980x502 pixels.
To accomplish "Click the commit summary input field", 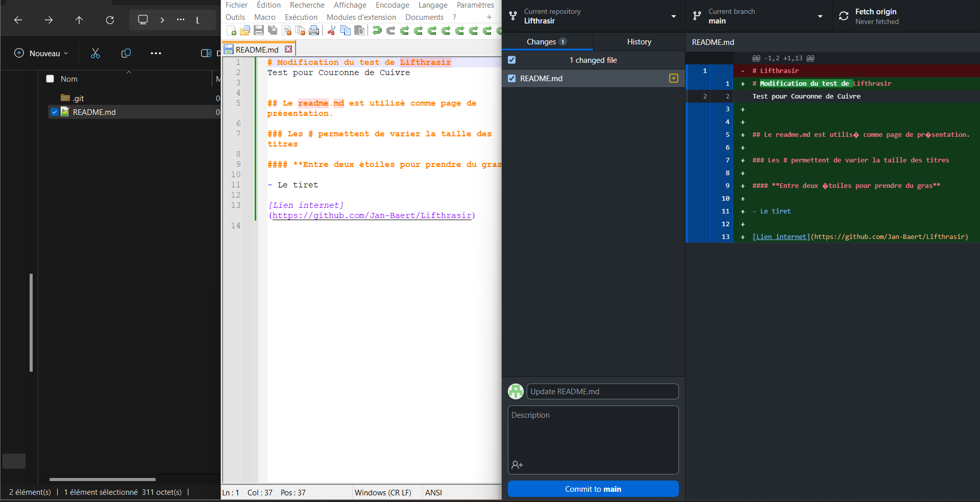I will (x=602, y=391).
